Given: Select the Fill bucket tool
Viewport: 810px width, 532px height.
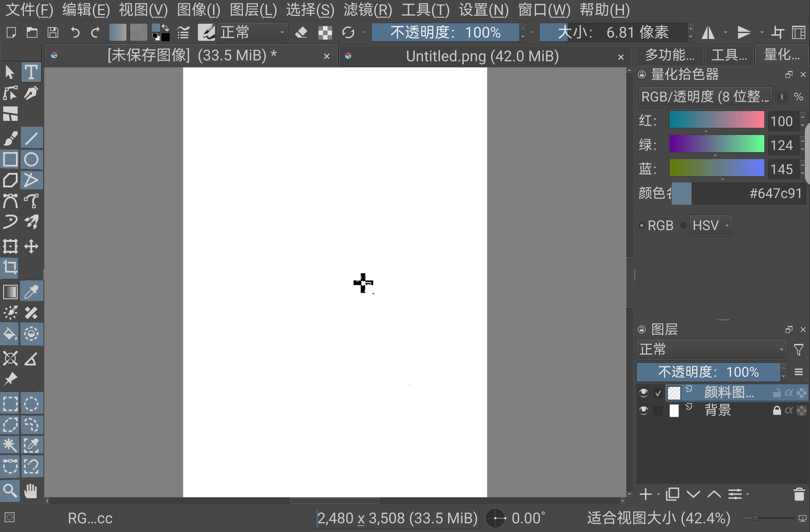Looking at the screenshot, I should pos(10,334).
